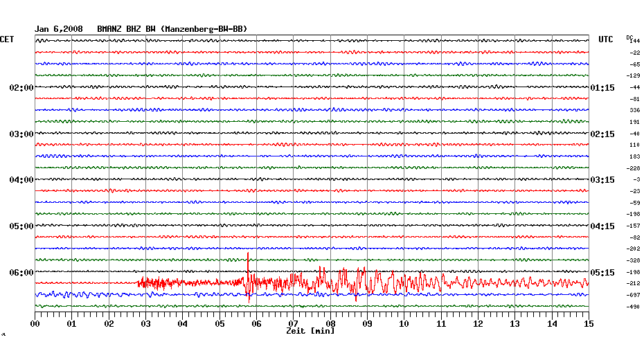This screenshot has height=342, width=644.
Task: Click minute tick label '15' on time axis
Action: [x=589, y=324]
